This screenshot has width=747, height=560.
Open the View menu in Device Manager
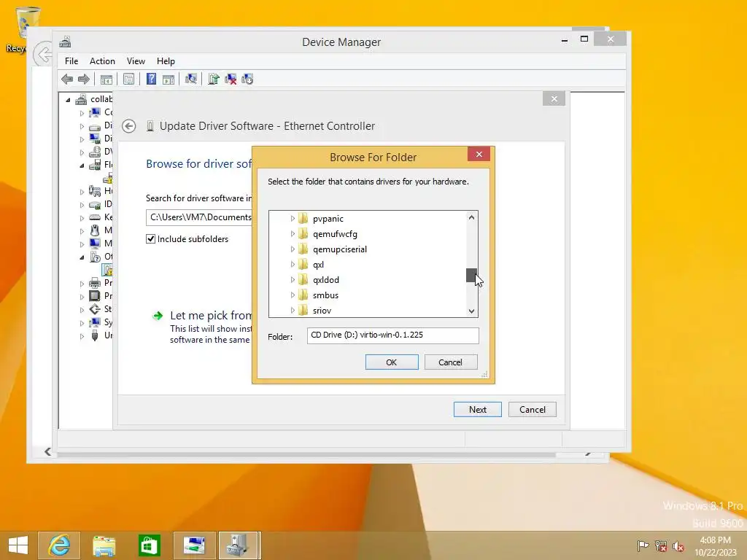(x=136, y=61)
